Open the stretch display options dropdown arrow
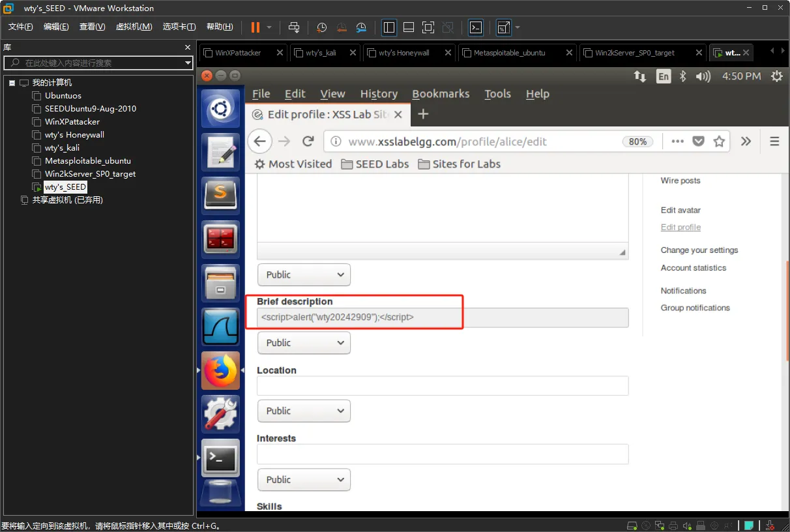Viewport: 790px width, 532px height. click(x=518, y=27)
